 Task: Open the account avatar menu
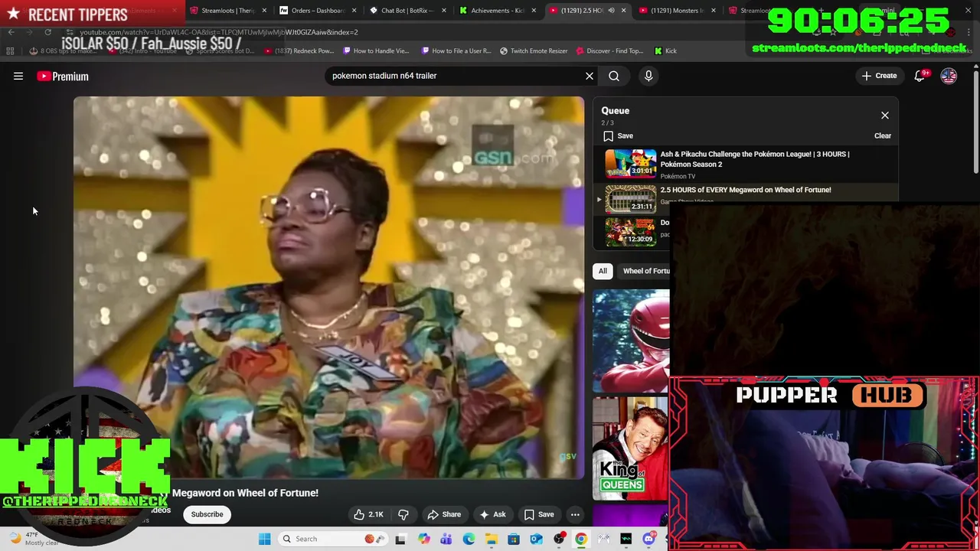949,76
